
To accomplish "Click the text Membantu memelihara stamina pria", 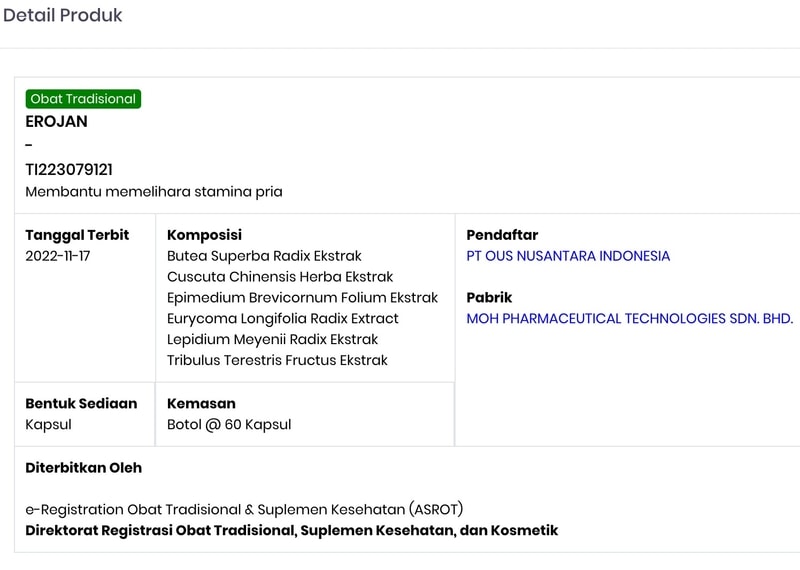I will click(154, 192).
